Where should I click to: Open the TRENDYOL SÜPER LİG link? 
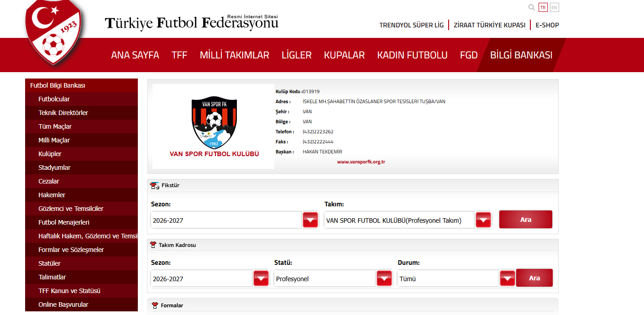[x=412, y=25]
